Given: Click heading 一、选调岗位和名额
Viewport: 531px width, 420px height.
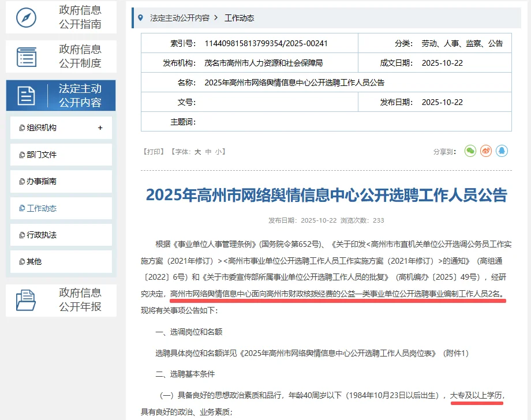Looking at the screenshot, I should (189, 332).
